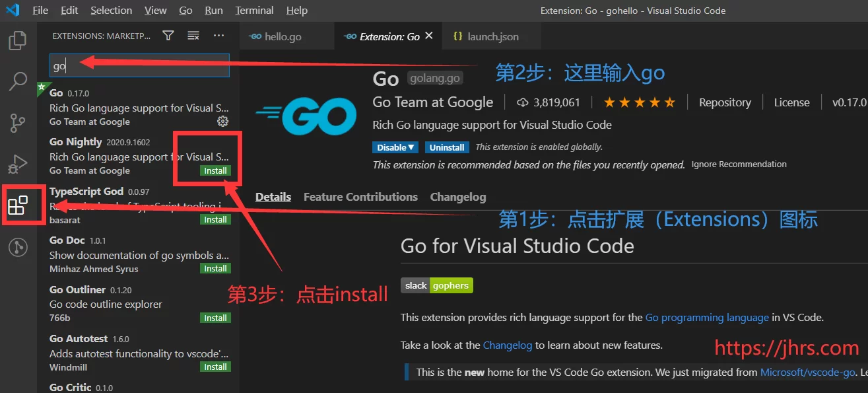
Task: Open the Terminal menu
Action: (x=254, y=10)
